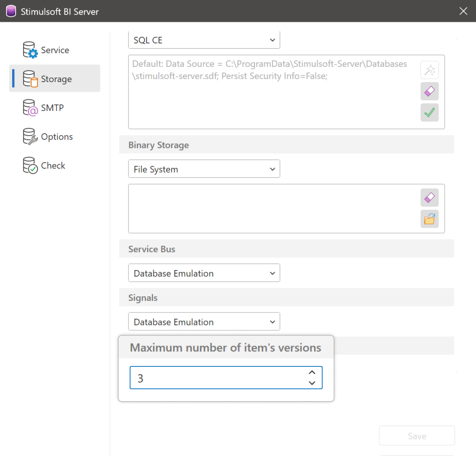Click the Service gear database icon
Image resolution: width=476 pixels, height=456 pixels.
[30, 50]
